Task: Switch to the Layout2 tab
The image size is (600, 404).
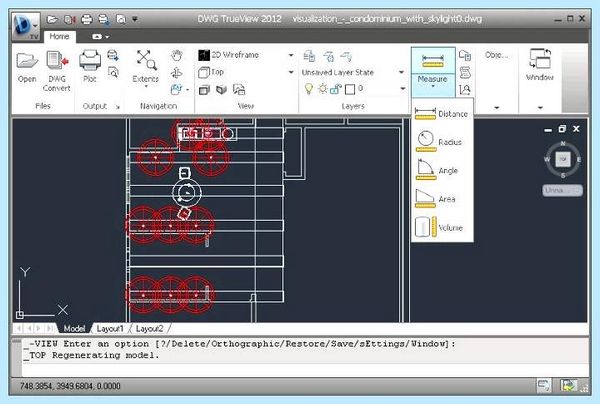Action: [150, 329]
